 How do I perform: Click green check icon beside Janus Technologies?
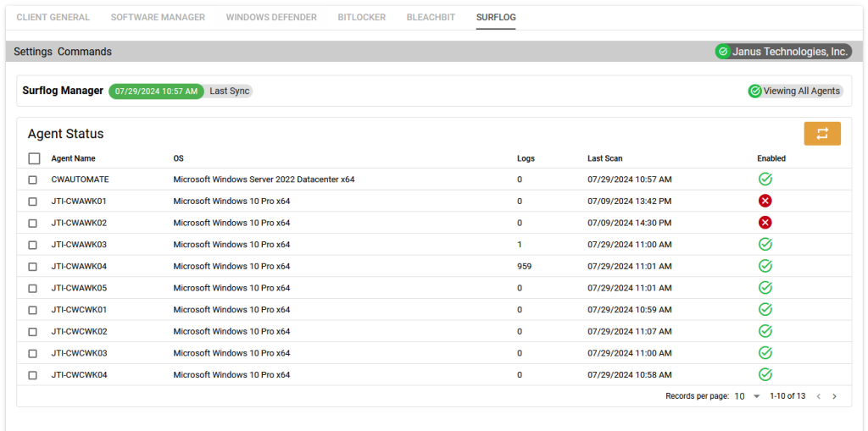[x=722, y=52]
